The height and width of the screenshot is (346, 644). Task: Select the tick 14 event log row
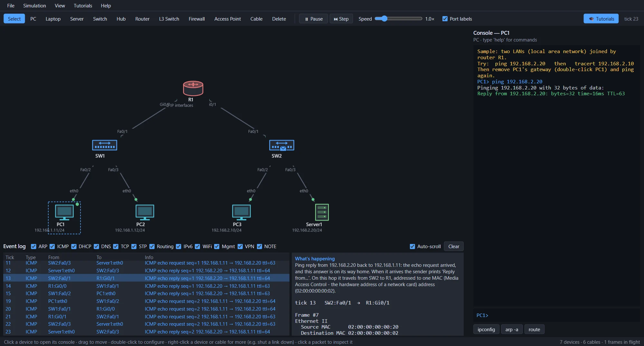pyautogui.click(x=146, y=286)
